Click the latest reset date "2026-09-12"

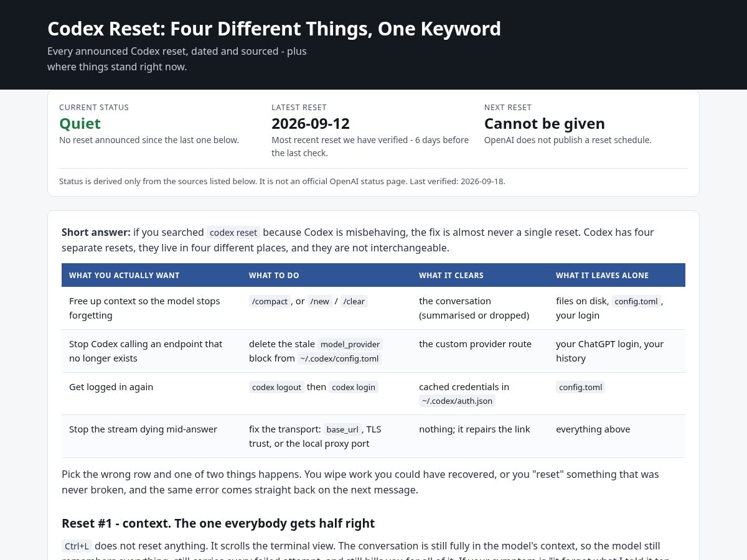point(311,123)
